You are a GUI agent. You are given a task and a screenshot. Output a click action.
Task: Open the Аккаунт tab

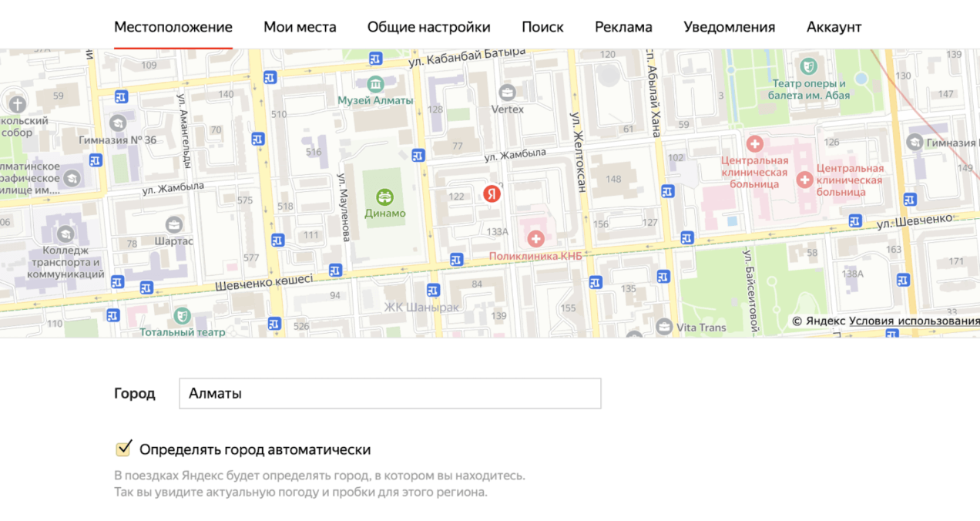(x=834, y=27)
